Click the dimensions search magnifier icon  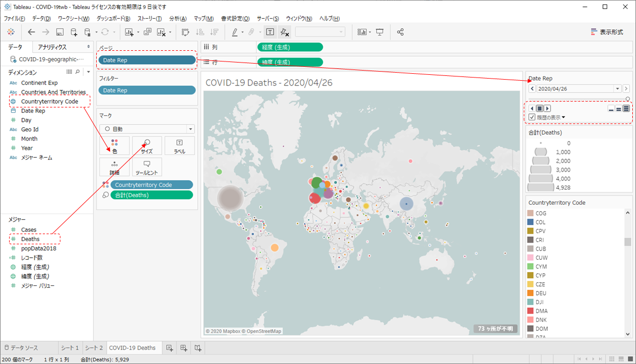(x=77, y=72)
